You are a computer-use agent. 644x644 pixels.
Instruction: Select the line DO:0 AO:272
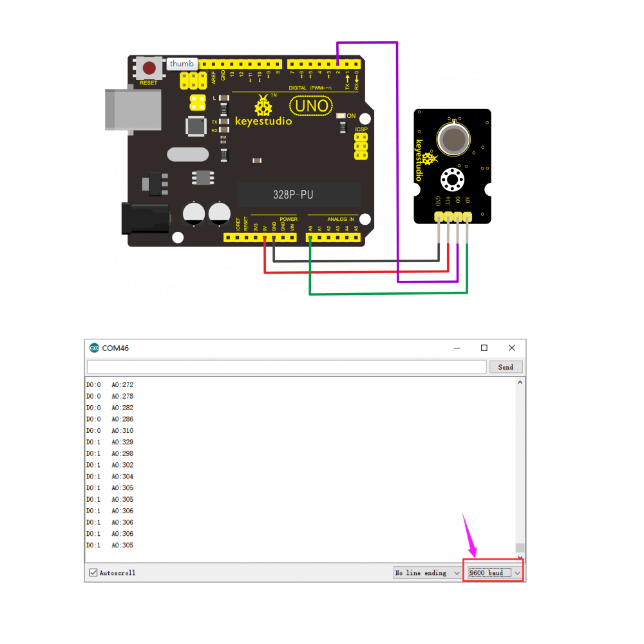click(109, 385)
